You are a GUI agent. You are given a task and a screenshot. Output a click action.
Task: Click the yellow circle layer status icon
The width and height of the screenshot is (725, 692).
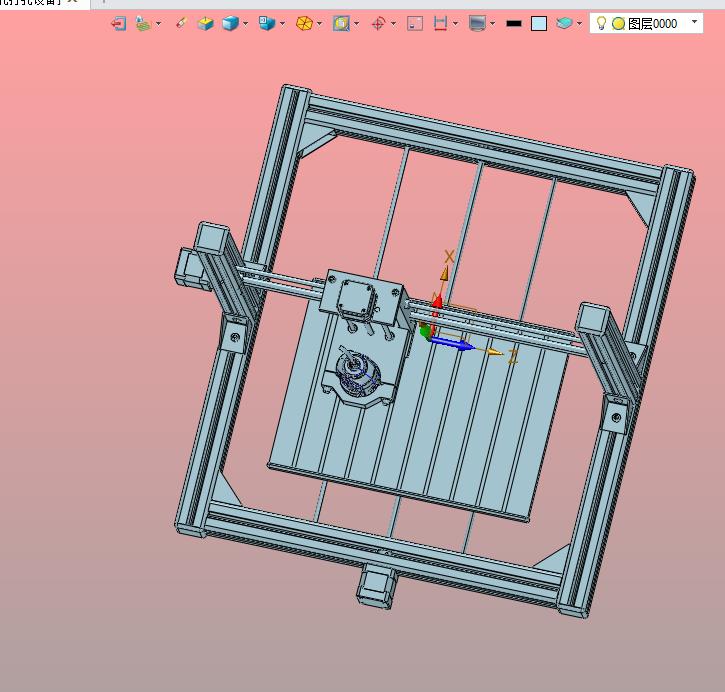click(x=618, y=24)
